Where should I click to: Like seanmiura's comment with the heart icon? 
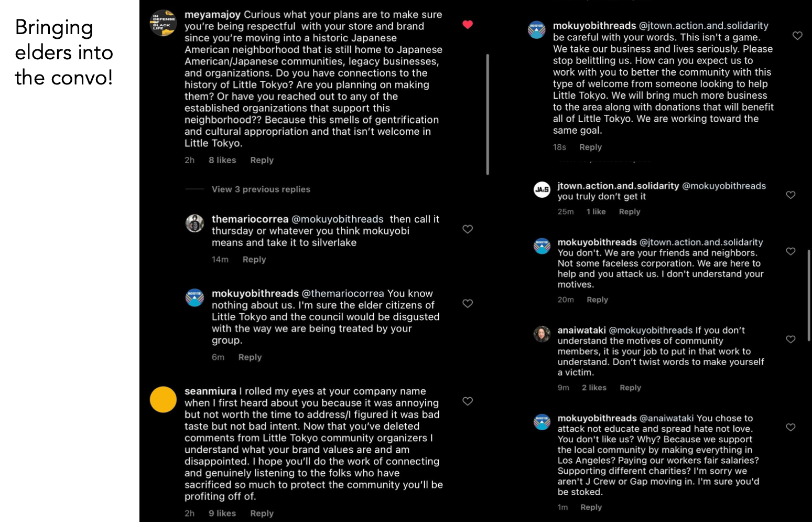[x=468, y=401]
